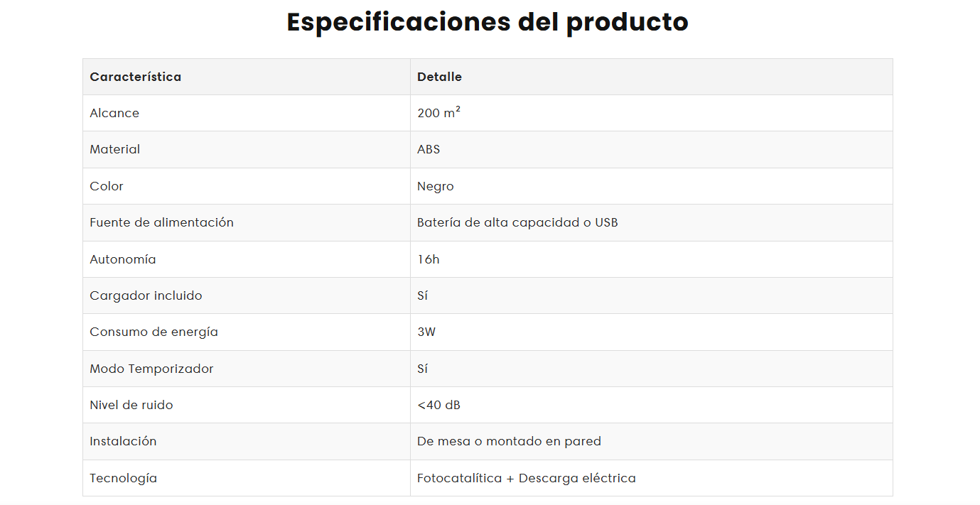This screenshot has height=505, width=980.
Task: Click 'De mesa o montado en pared' text
Action: [509, 441]
